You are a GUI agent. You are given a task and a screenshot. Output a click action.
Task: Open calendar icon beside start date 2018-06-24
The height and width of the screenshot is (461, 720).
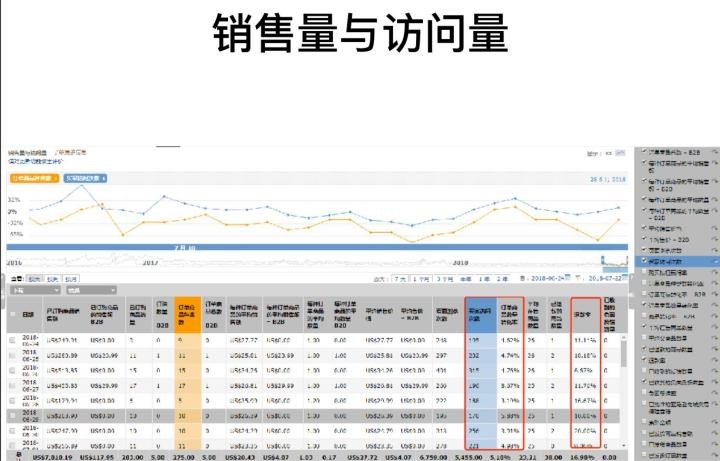pos(568,277)
